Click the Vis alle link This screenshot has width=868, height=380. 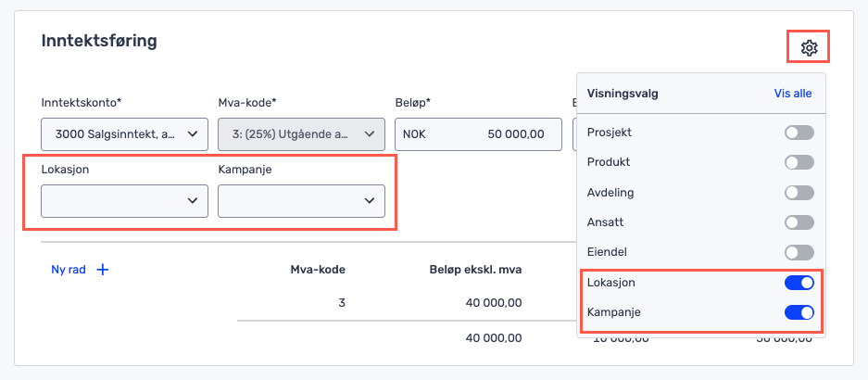point(792,94)
